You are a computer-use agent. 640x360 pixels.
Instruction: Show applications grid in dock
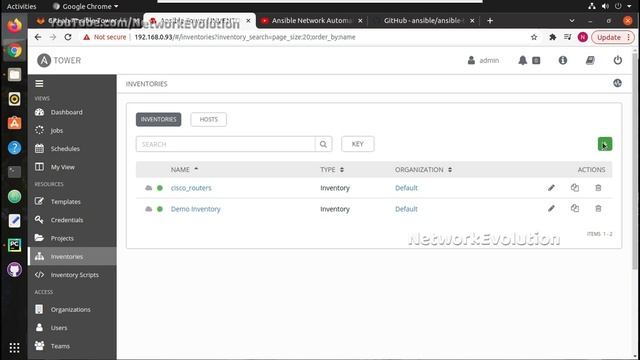pyautogui.click(x=14, y=348)
